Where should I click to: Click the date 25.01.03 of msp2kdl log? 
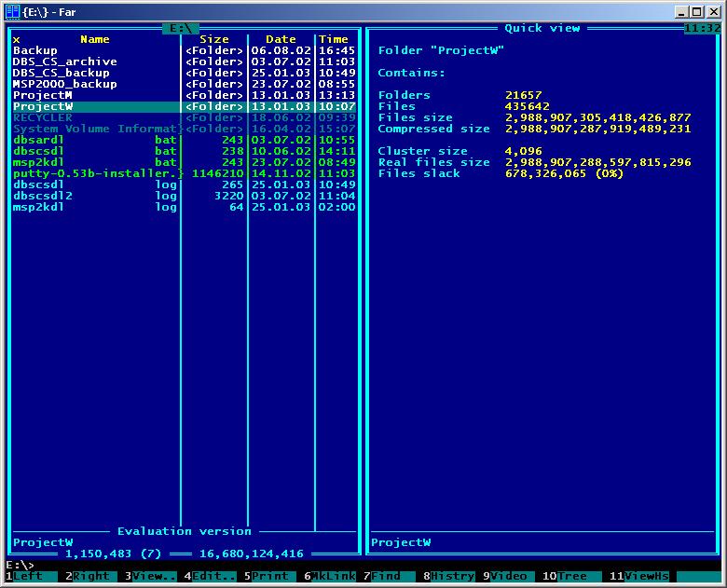(281, 207)
